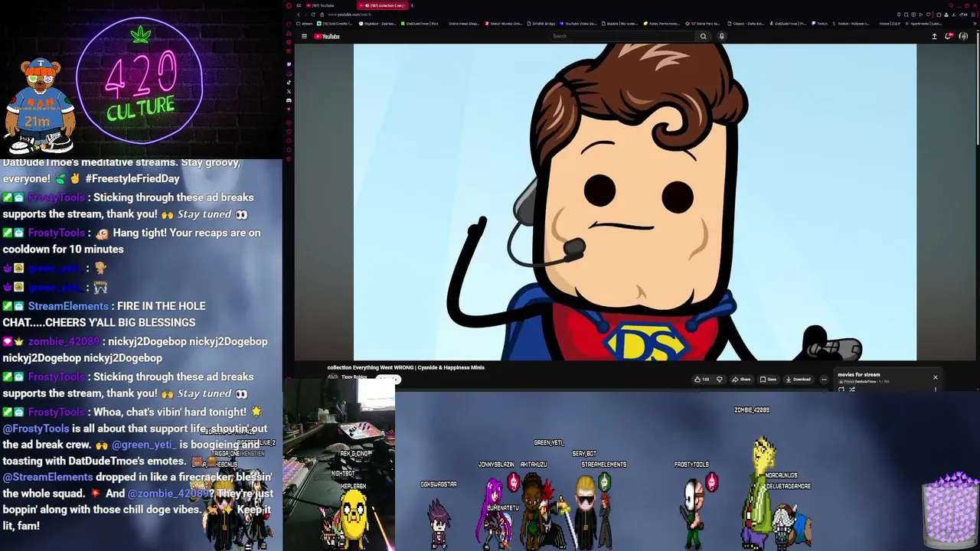Click the magnifier search button on YouTube

703,36
